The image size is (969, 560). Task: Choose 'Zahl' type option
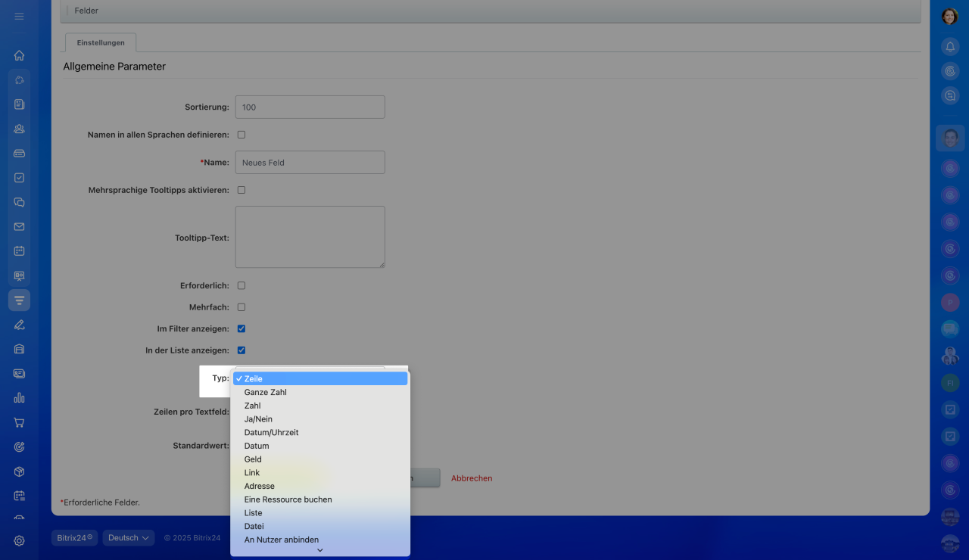click(x=320, y=406)
